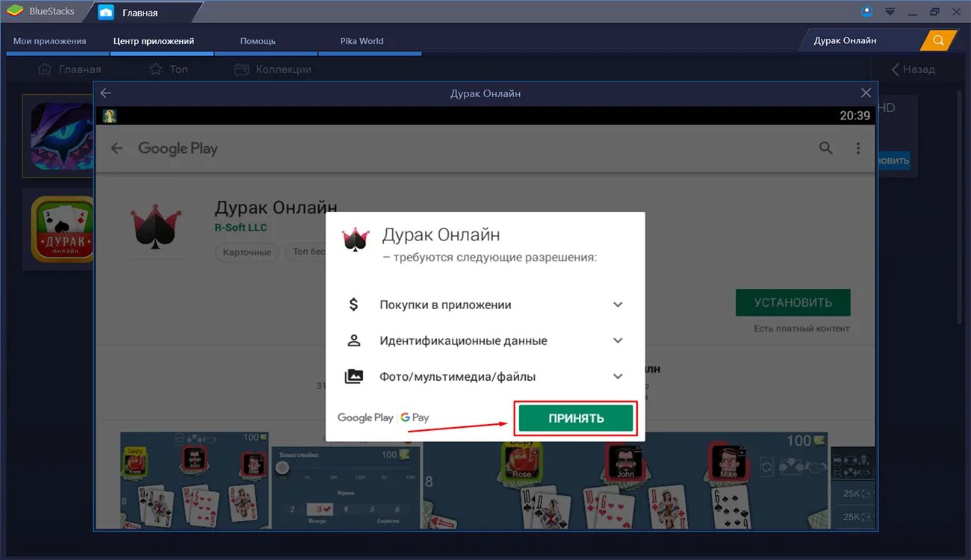Viewport: 971px width, 560px height.
Task: Click the Дурак Онлайн icon in the permissions dialog
Action: 356,239
